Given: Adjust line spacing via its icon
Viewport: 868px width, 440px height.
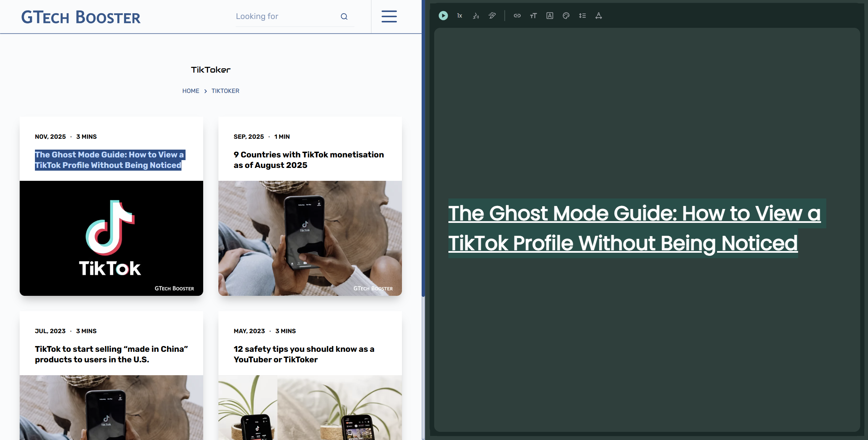Looking at the screenshot, I should click(x=582, y=16).
